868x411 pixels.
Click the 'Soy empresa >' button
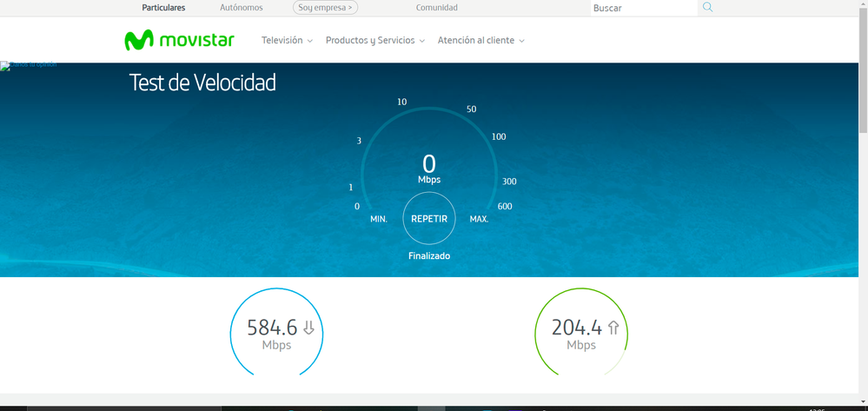[326, 8]
